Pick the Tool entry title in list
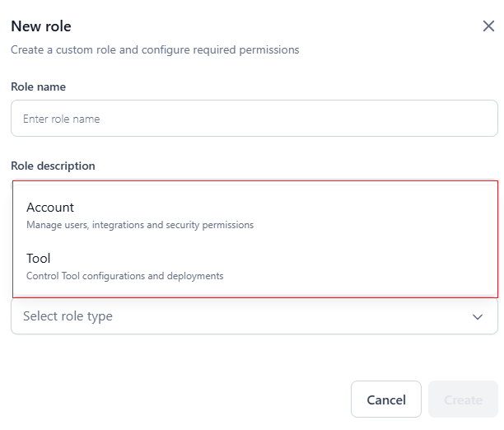 (x=39, y=259)
